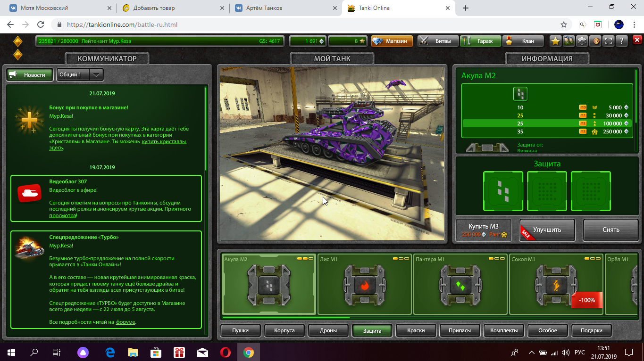Switch to the Дроны drones category
644x361 pixels.
pyautogui.click(x=328, y=330)
